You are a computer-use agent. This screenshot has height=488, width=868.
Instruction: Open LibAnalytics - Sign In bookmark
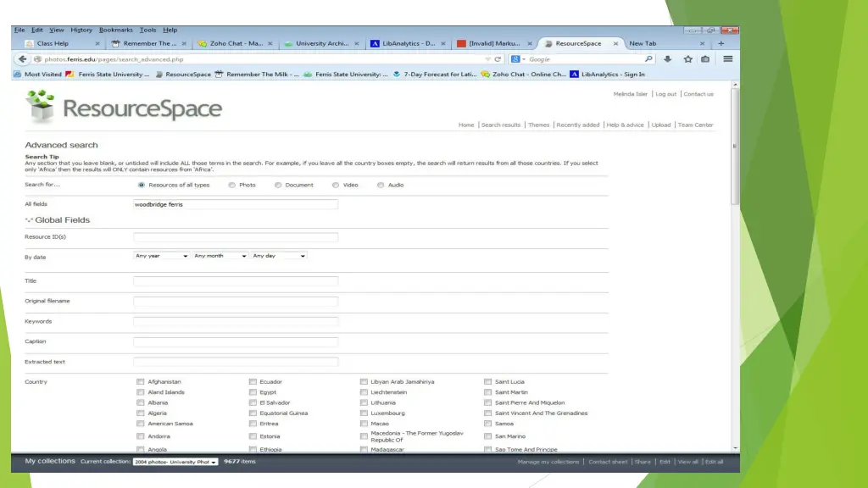click(608, 75)
